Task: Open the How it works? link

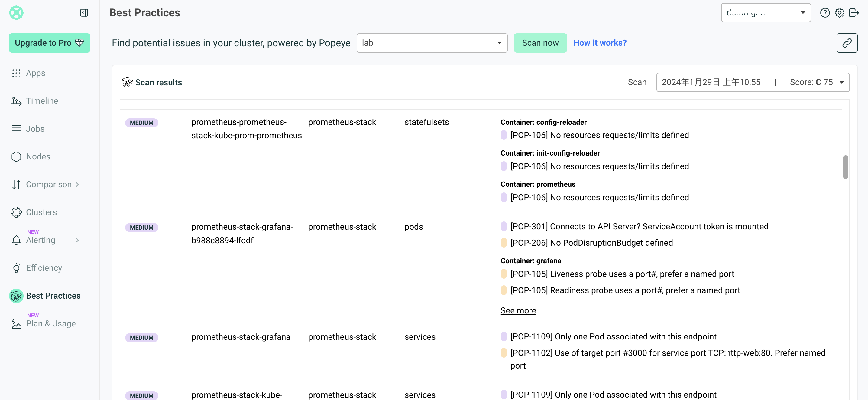Action: click(x=600, y=43)
